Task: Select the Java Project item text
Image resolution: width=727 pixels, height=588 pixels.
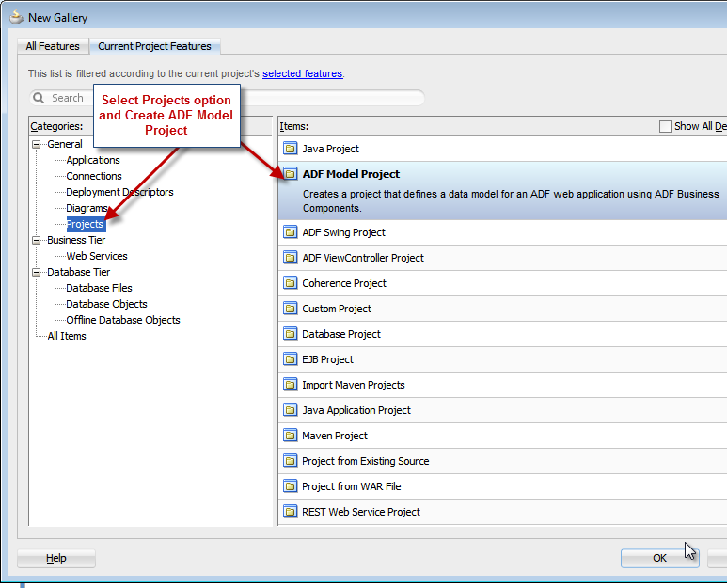Action: [x=330, y=149]
